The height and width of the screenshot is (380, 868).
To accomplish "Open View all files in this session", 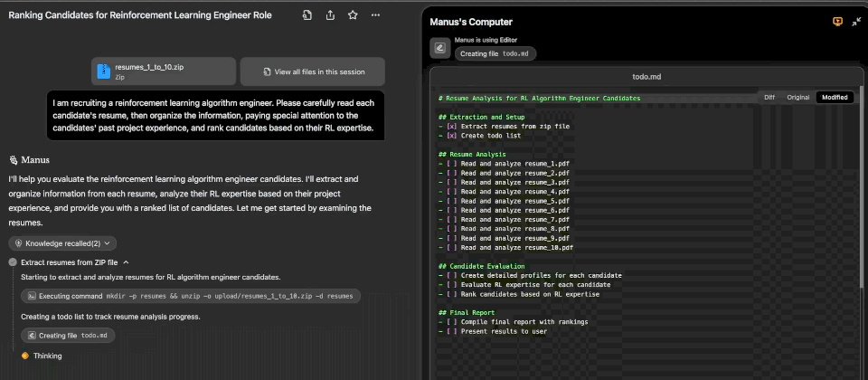I will click(313, 71).
